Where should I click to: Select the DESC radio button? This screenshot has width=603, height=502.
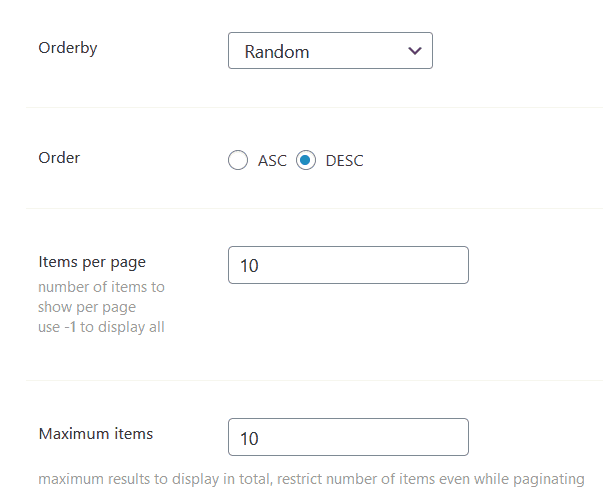[306, 160]
